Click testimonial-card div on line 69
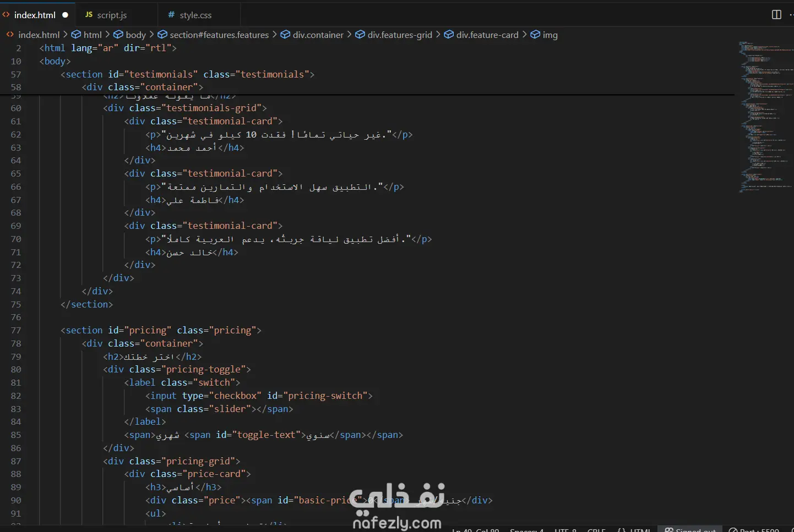 [x=203, y=226]
